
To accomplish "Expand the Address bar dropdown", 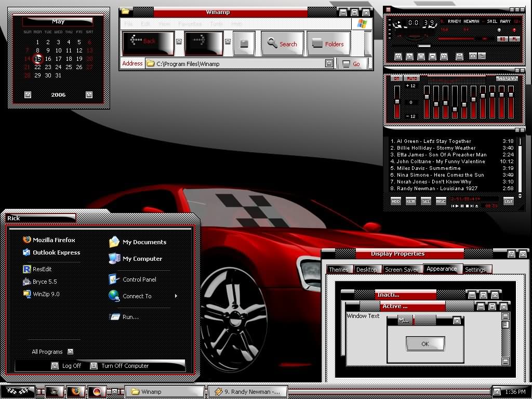I will click(329, 63).
